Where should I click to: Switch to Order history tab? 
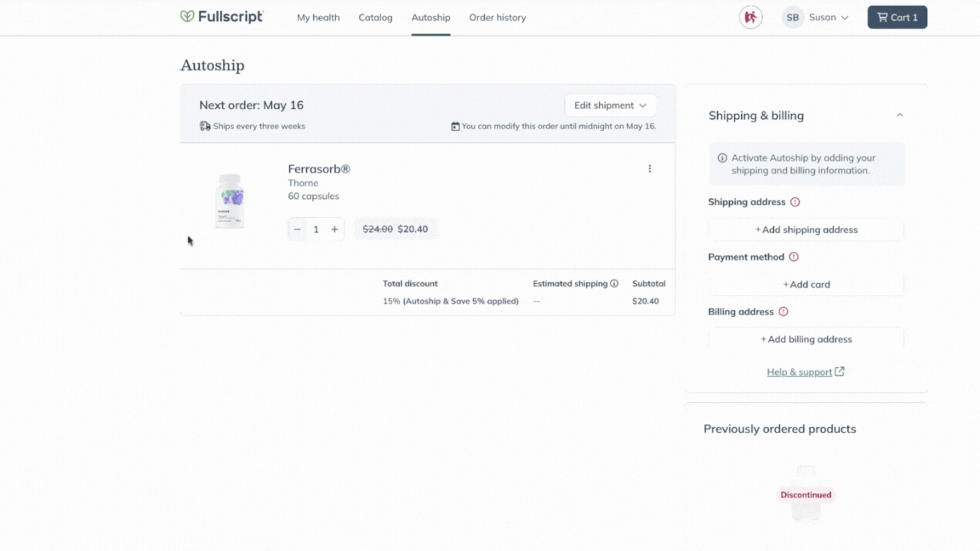tap(498, 18)
